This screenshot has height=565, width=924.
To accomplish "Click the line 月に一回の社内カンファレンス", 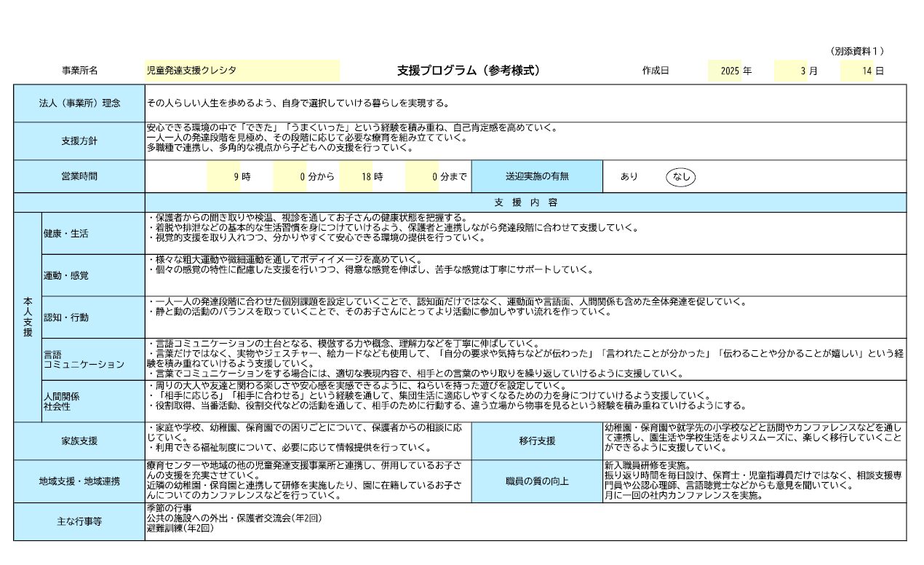I will [684, 496].
